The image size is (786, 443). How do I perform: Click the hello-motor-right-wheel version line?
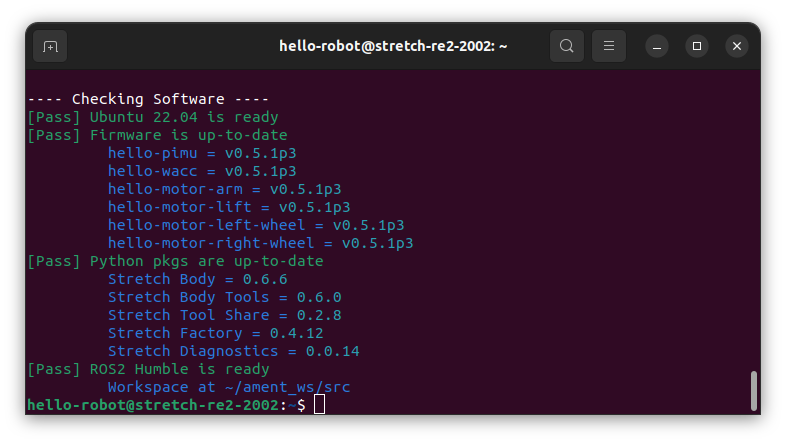click(261, 243)
